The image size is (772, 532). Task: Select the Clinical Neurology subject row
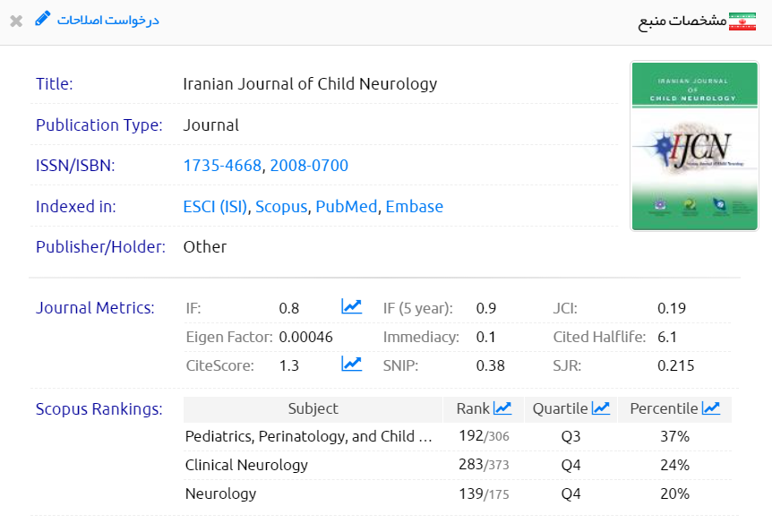click(x=246, y=466)
